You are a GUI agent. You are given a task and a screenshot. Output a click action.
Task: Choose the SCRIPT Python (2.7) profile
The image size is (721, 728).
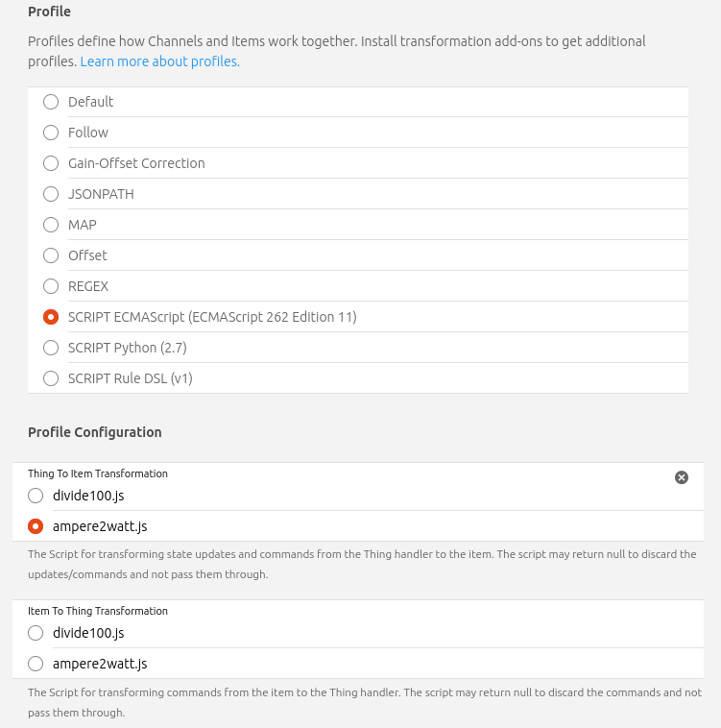coord(51,348)
